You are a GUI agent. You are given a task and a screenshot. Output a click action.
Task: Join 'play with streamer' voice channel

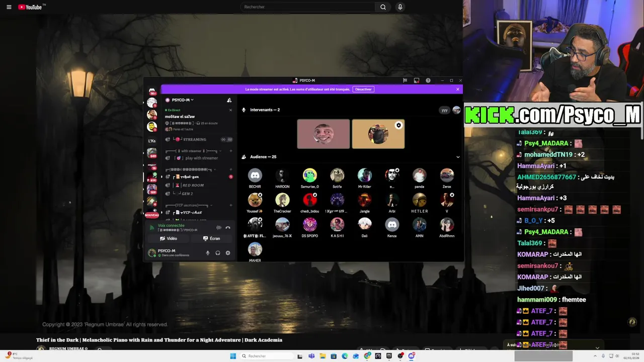pyautogui.click(x=199, y=158)
